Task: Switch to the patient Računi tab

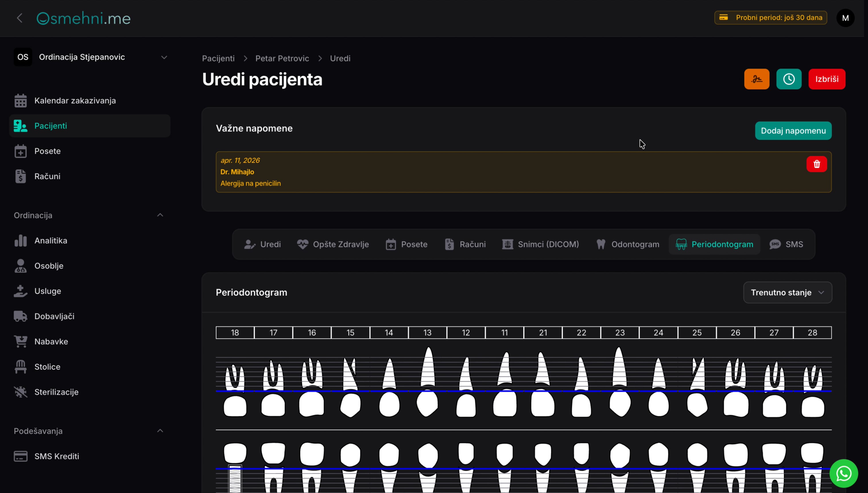Action: click(465, 244)
